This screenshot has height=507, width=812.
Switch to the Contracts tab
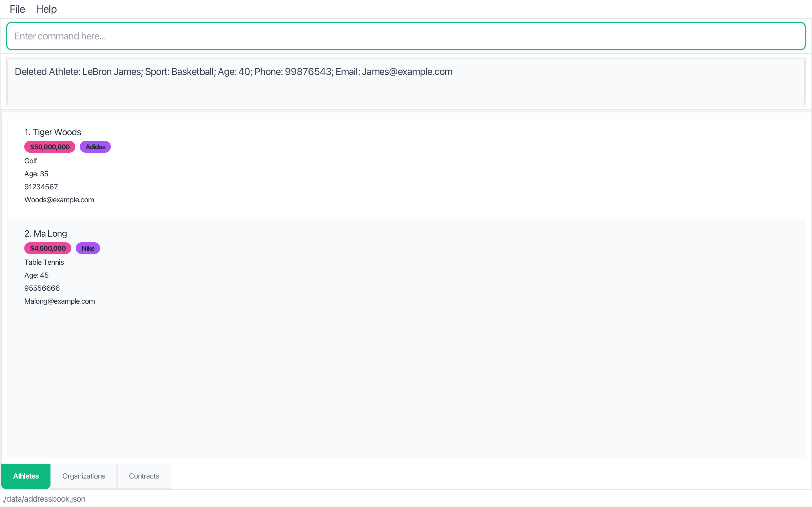click(x=144, y=476)
